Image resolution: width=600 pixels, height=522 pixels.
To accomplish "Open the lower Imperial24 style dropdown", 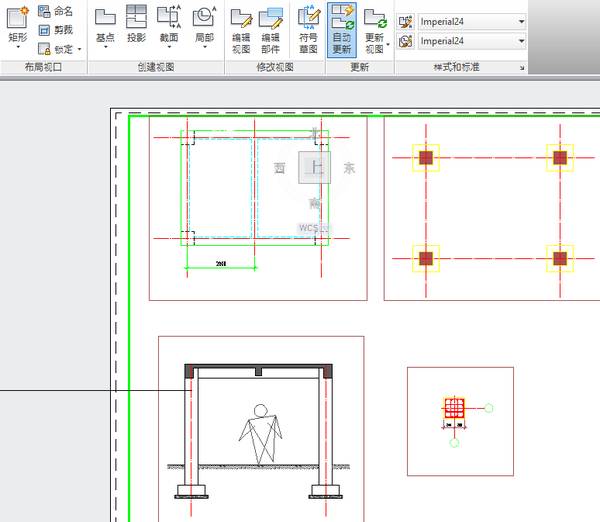I will [x=521, y=41].
